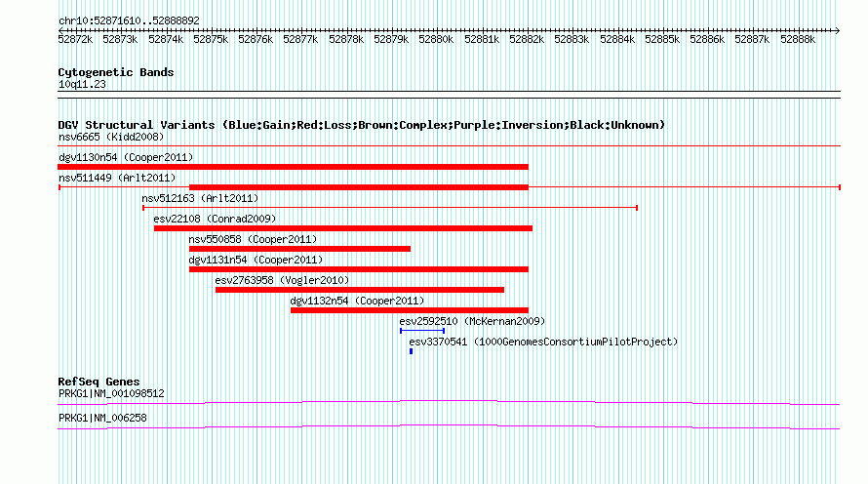Click the chr10:52871610..52888892 region label
The height and width of the screenshot is (484, 868).
(x=129, y=20)
